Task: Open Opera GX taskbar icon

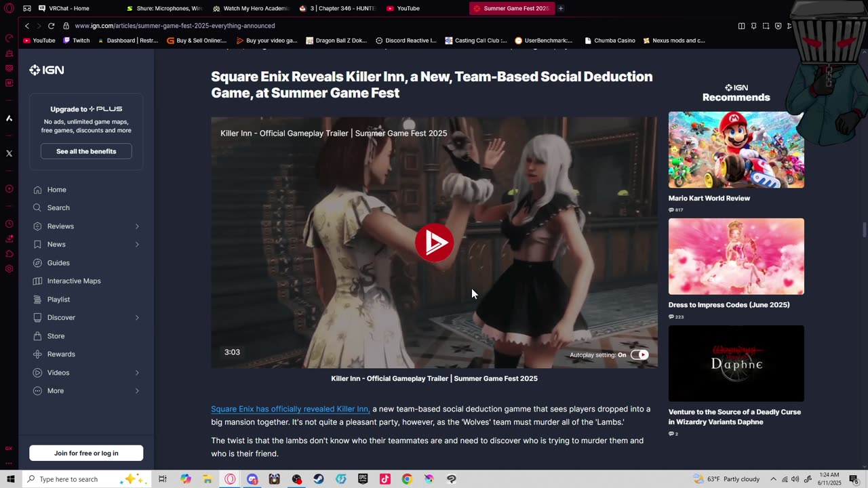Action: (x=230, y=479)
